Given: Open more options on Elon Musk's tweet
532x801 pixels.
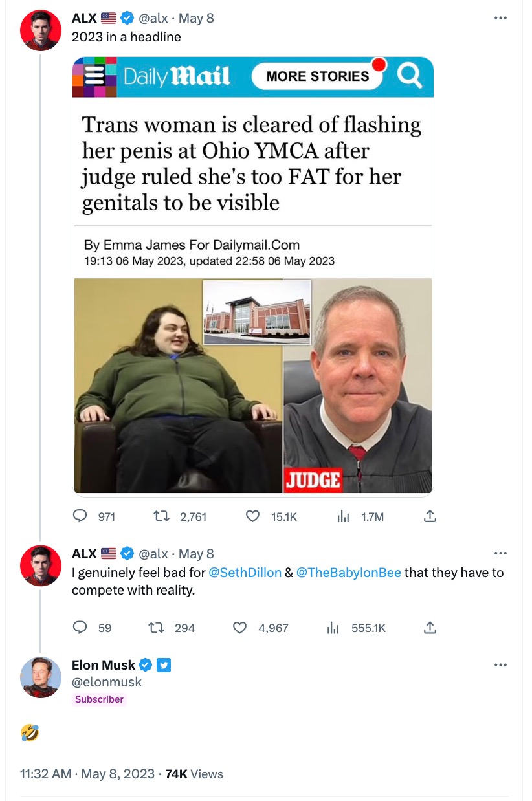Looking at the screenshot, I should tap(500, 664).
